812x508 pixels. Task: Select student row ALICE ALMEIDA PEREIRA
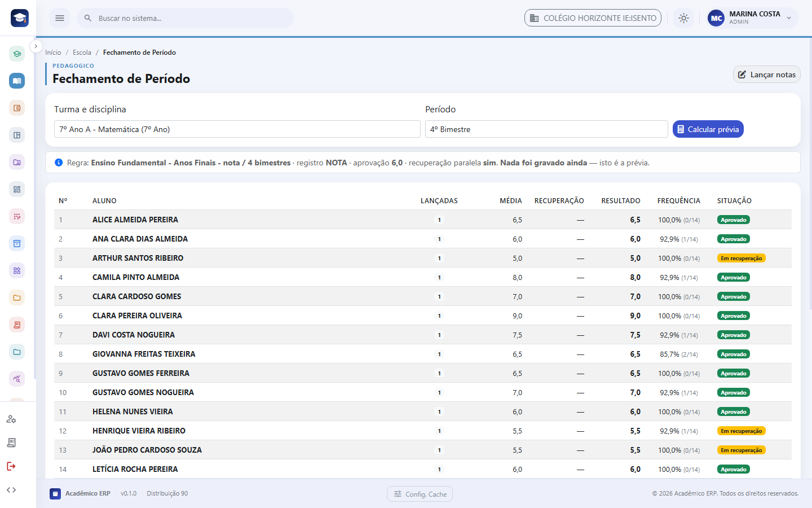point(423,220)
